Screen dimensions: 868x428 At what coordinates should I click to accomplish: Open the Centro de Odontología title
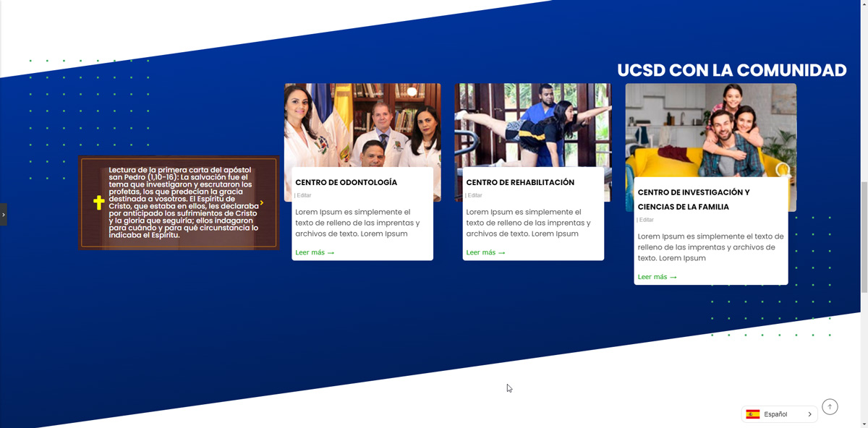pos(346,182)
